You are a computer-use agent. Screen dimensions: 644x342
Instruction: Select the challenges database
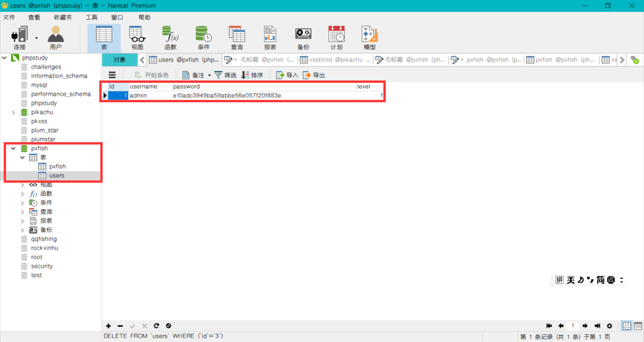46,67
